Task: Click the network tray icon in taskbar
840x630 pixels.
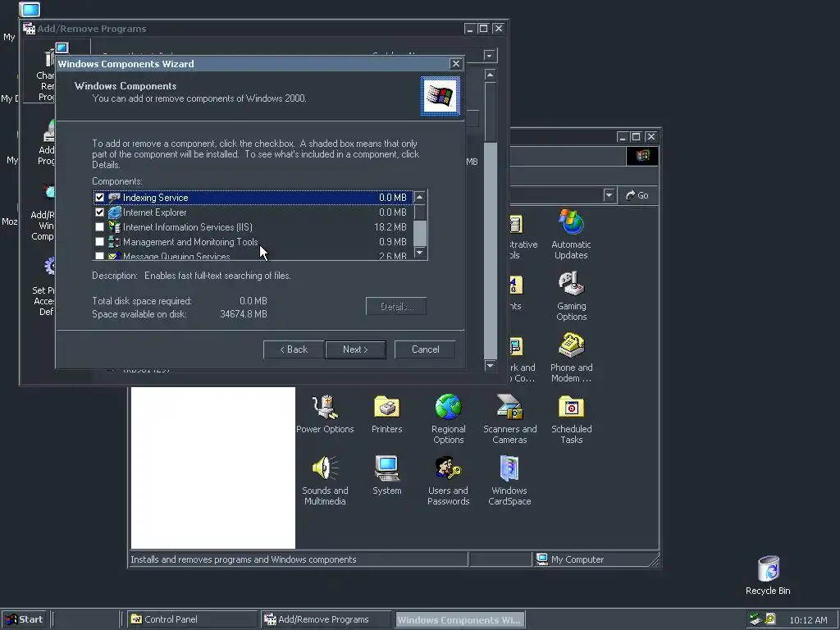Action: [756, 619]
